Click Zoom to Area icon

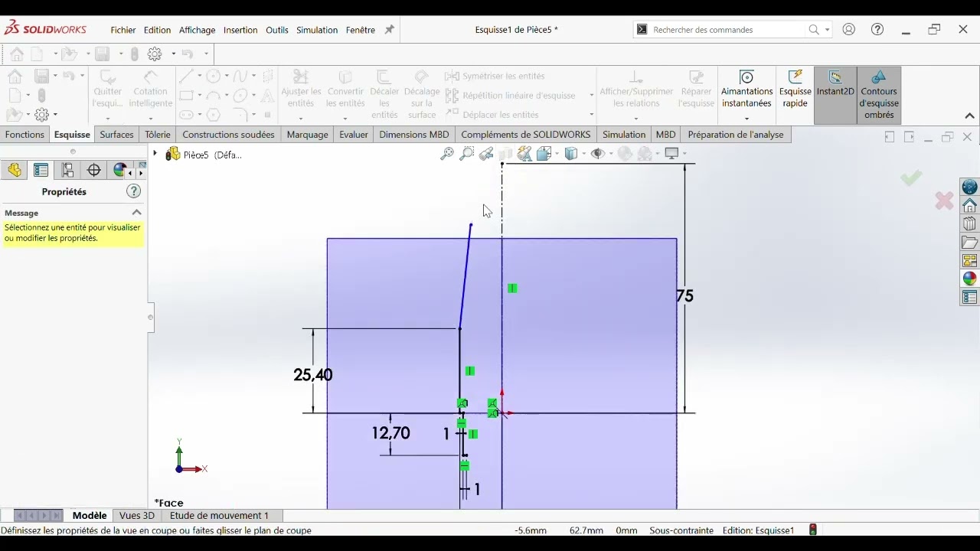466,154
